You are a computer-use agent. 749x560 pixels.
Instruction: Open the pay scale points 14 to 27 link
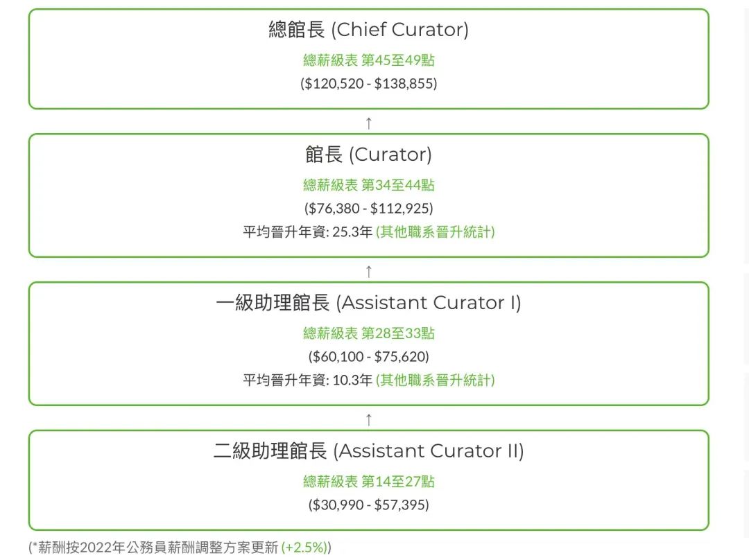[x=368, y=481]
